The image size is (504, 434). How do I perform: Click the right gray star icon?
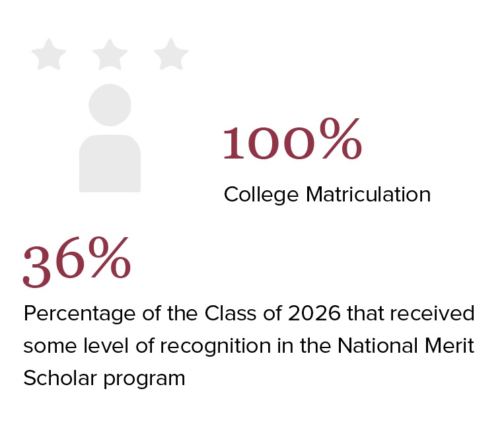[171, 54]
